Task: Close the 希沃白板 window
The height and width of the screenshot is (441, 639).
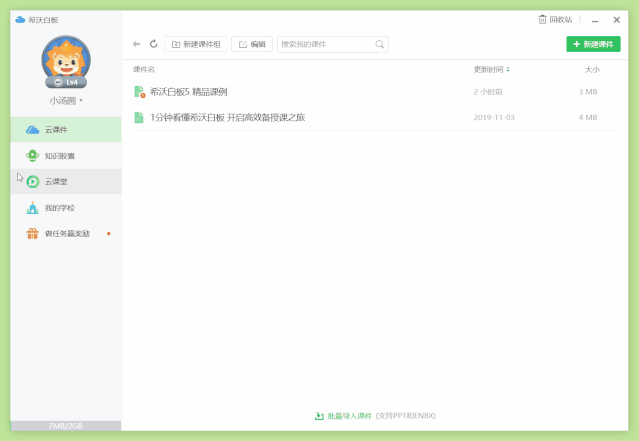Action: 617,20
